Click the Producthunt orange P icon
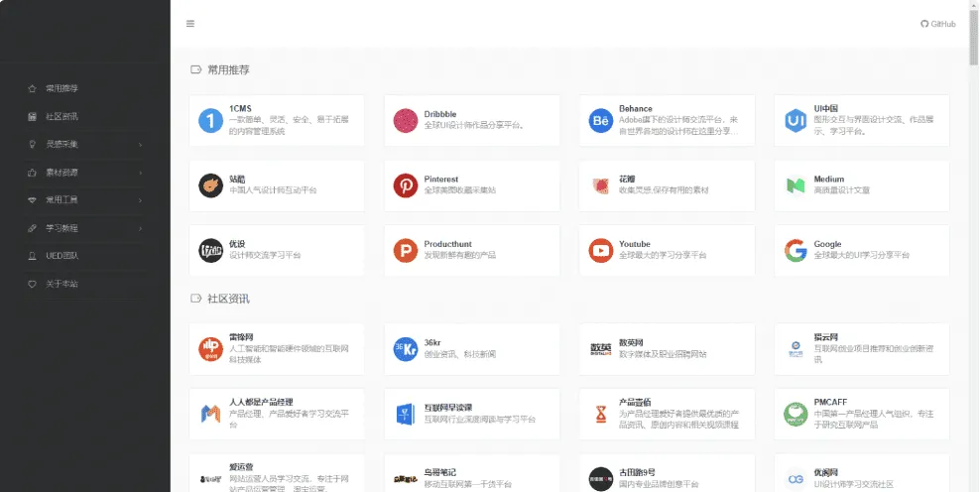The image size is (980, 492). [x=406, y=251]
